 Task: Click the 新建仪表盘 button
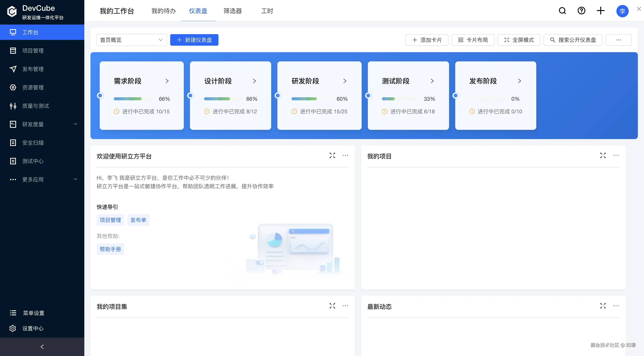[194, 40]
